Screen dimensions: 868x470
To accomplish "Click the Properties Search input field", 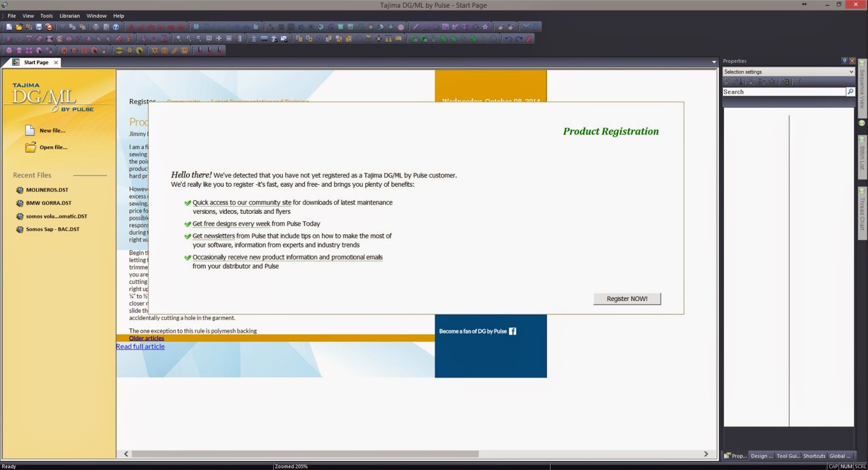I will coord(784,92).
